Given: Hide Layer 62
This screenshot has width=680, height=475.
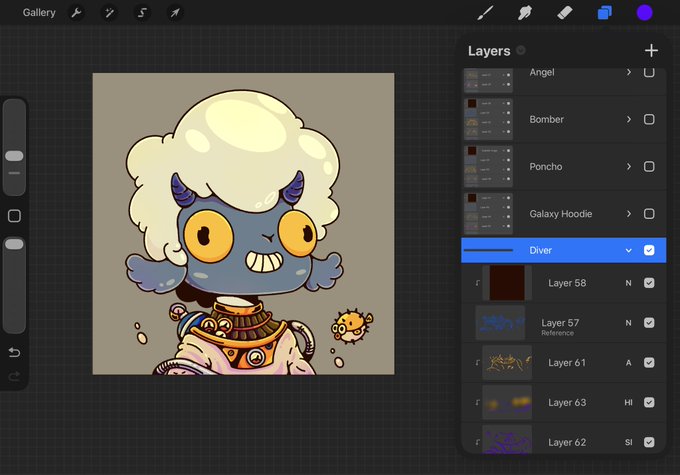Looking at the screenshot, I should click(x=649, y=442).
